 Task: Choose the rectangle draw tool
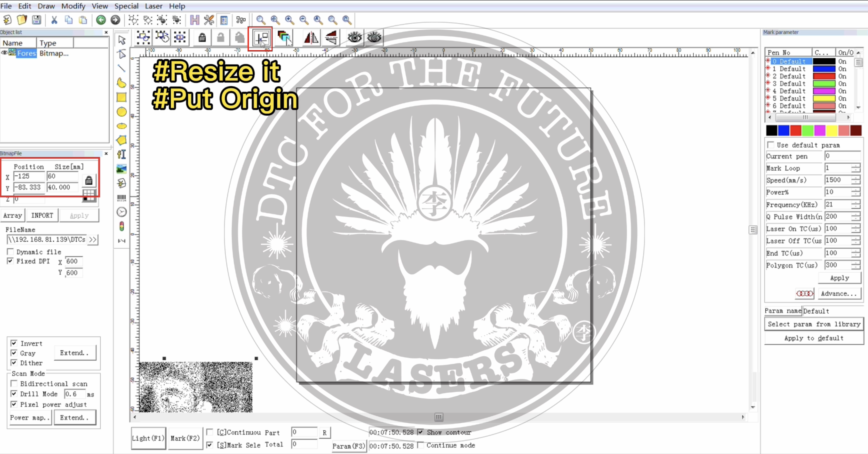pyautogui.click(x=122, y=97)
